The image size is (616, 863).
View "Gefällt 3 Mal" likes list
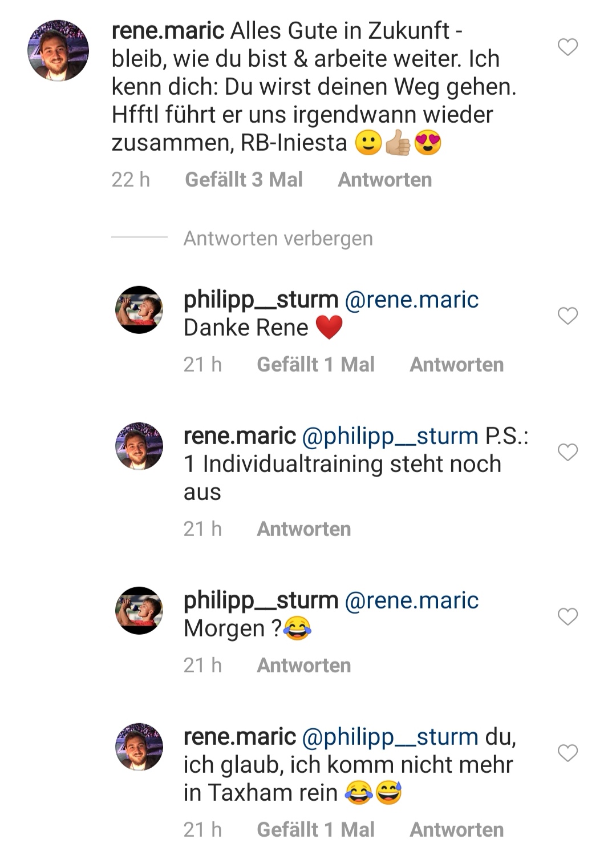point(244,180)
